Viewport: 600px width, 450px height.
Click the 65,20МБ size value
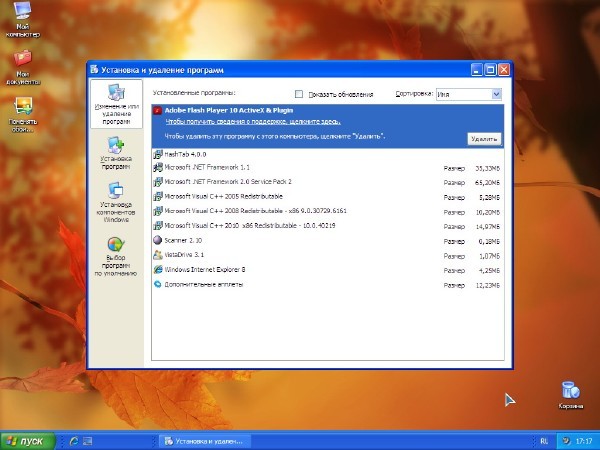tap(488, 183)
